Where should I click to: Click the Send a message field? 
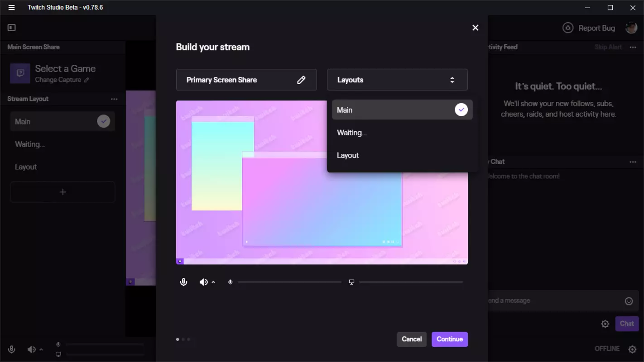pos(562,300)
